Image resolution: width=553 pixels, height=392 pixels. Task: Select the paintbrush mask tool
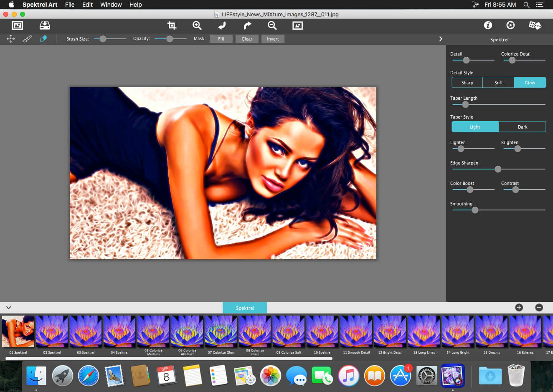(27, 39)
